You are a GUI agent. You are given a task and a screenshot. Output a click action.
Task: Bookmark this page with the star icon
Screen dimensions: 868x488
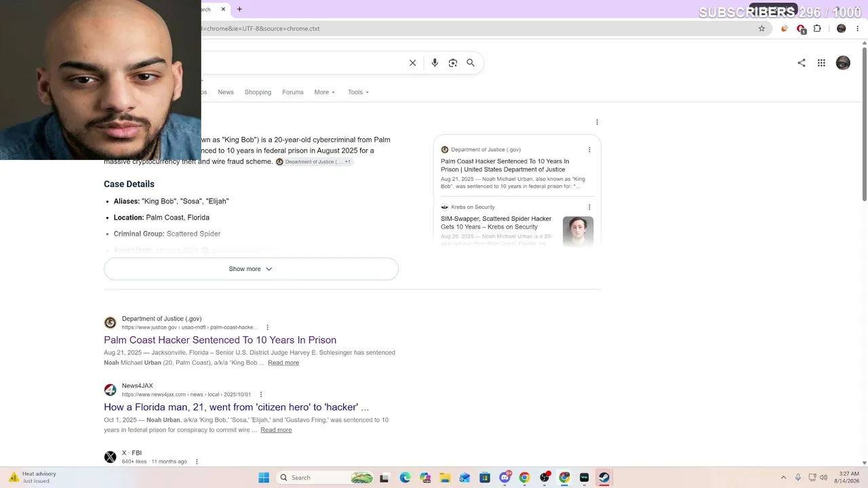(762, 28)
